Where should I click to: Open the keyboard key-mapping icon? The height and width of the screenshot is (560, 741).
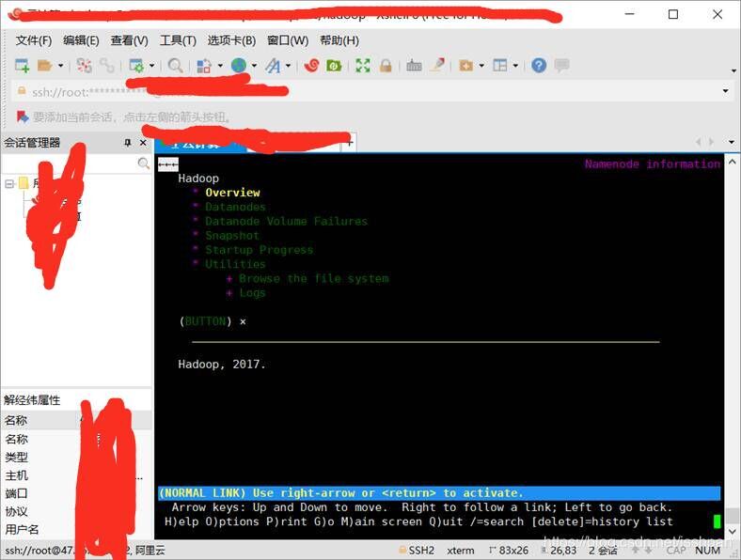point(414,66)
